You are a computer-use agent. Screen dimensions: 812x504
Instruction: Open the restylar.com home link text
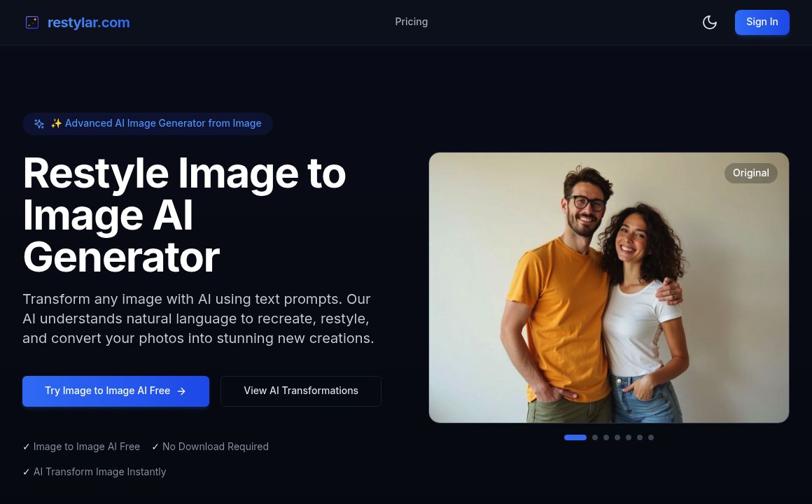88,22
